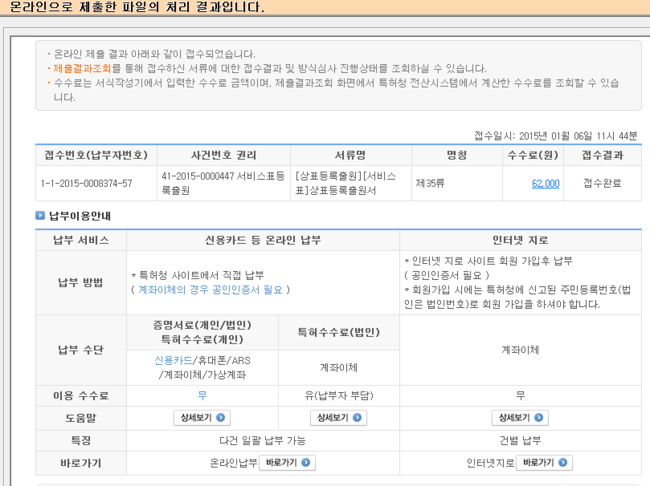Click the 접수완료 result cell

click(602, 183)
